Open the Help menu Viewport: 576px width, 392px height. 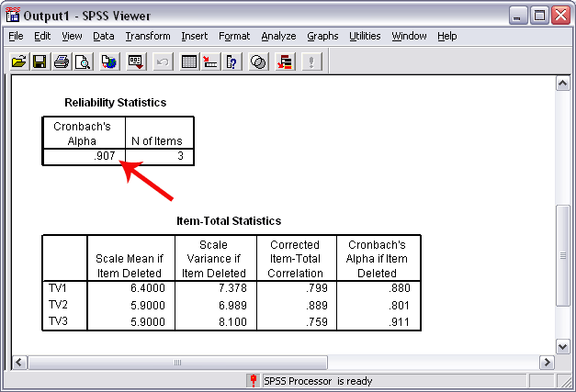[x=446, y=36]
